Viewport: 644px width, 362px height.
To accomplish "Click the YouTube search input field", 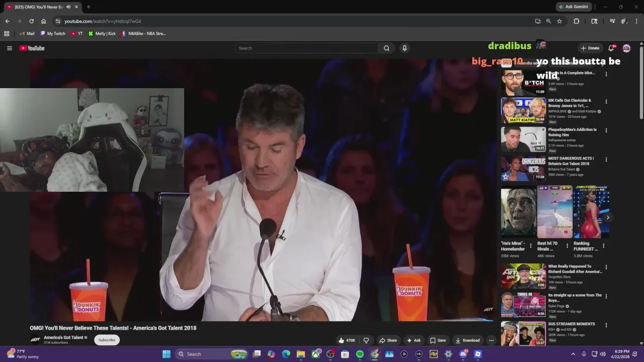I will click(x=306, y=48).
